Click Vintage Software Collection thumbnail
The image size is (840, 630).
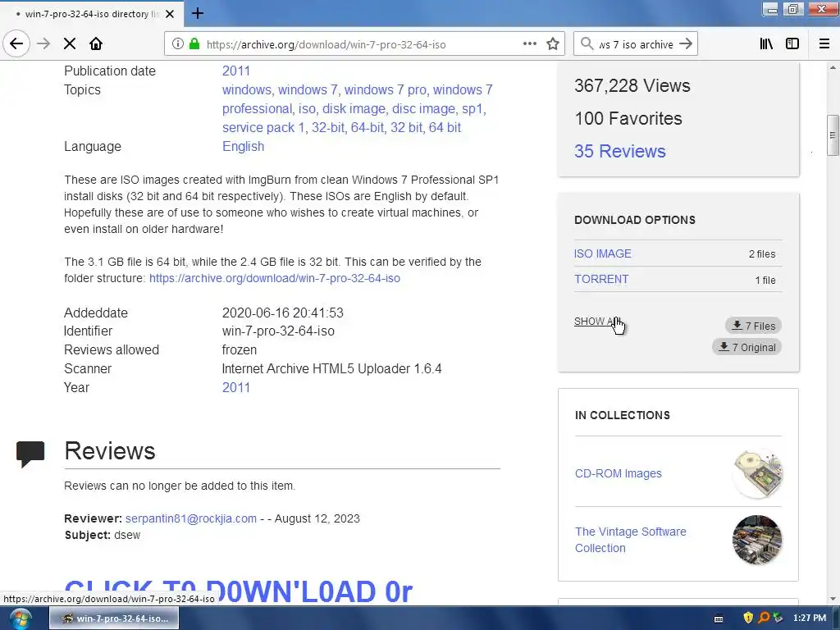click(757, 540)
